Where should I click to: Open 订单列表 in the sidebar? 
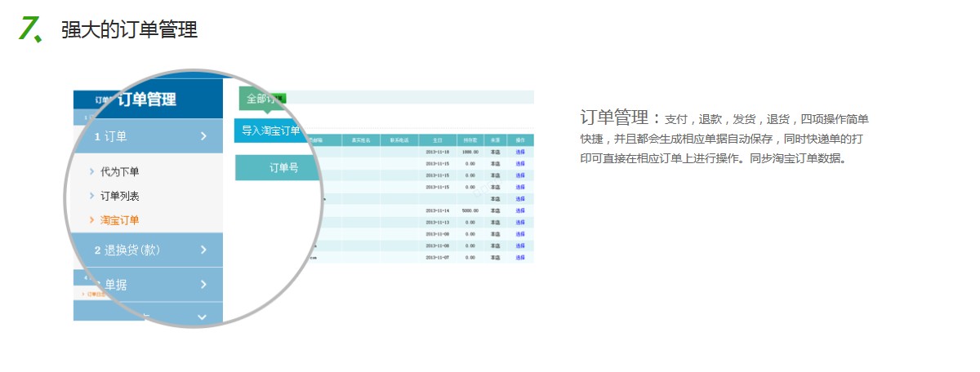point(119,196)
